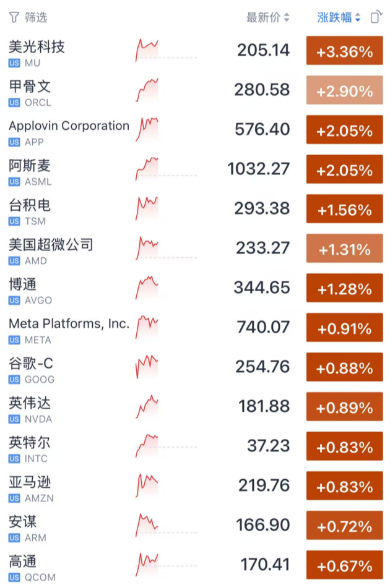The height and width of the screenshot is (588, 390).
Task: Click the US market badge beside QCOM
Action: coord(14,577)
